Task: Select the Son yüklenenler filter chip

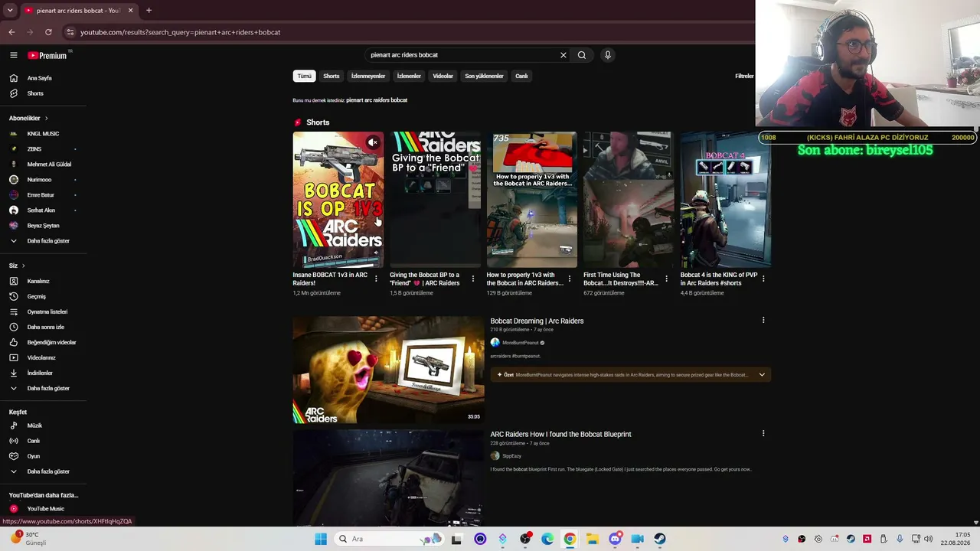Action: click(x=484, y=76)
